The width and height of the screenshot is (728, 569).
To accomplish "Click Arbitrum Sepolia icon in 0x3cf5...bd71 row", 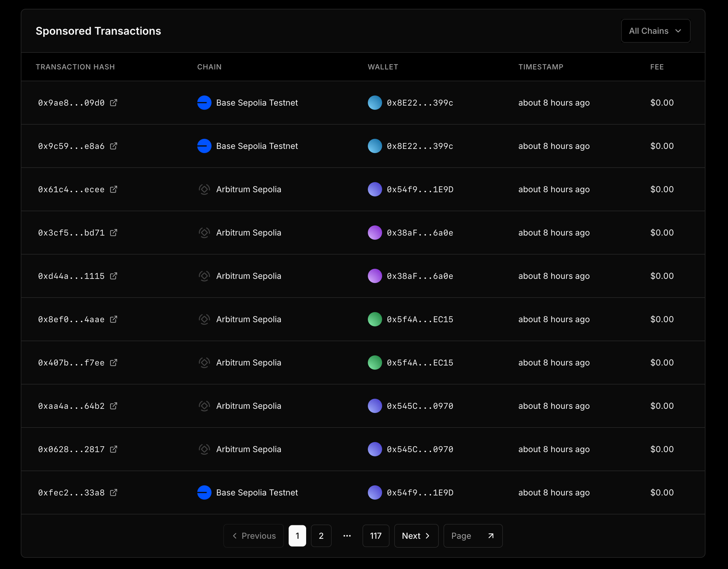I will (204, 233).
